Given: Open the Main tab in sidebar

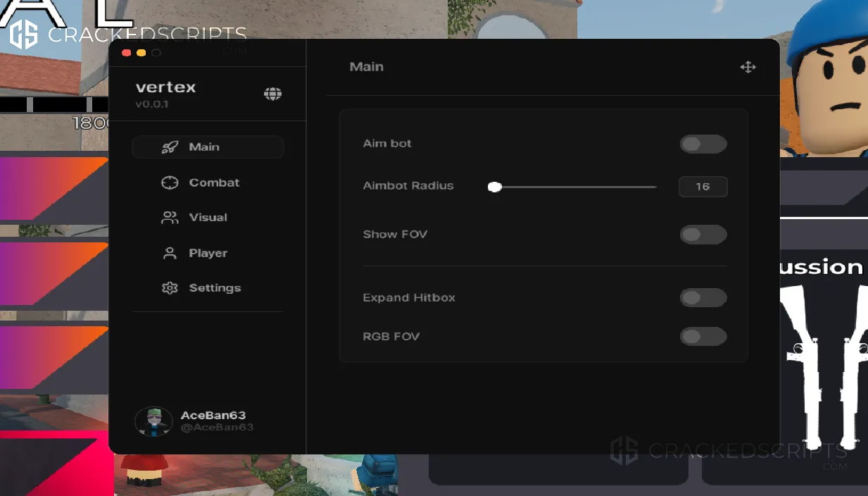Looking at the screenshot, I should [208, 147].
